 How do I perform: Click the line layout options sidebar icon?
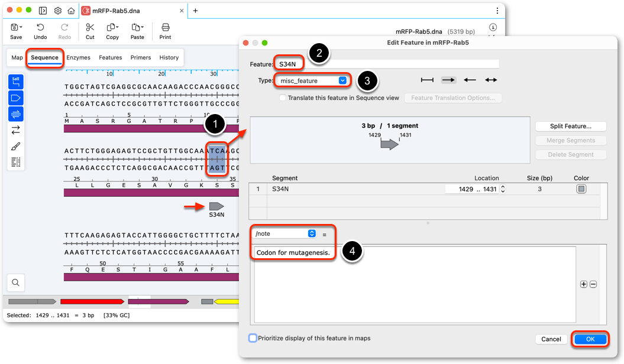click(x=16, y=162)
